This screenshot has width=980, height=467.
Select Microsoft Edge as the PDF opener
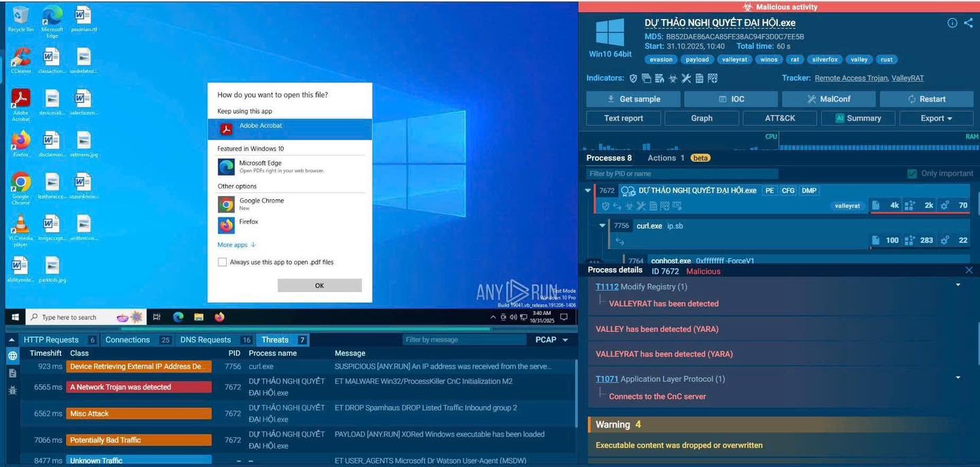262,166
